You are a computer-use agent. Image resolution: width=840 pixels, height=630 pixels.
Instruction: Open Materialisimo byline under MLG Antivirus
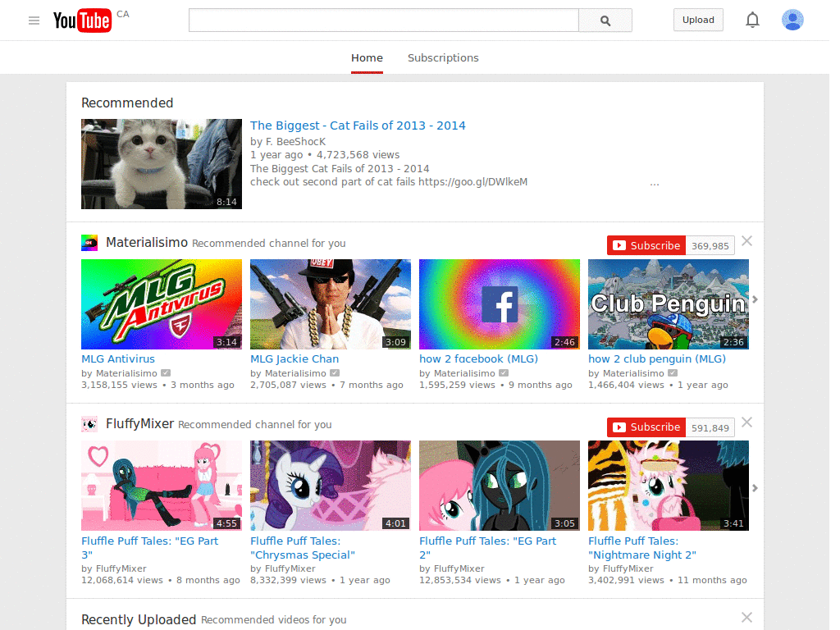click(x=126, y=373)
